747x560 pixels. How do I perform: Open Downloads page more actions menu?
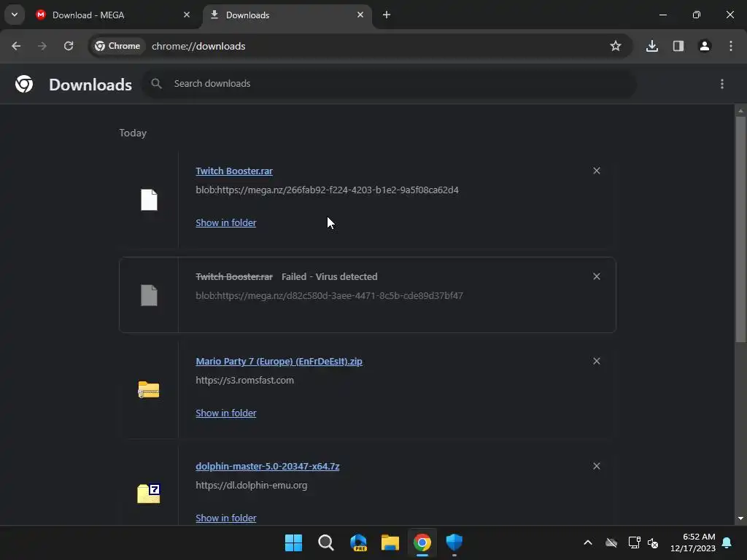[722, 84]
